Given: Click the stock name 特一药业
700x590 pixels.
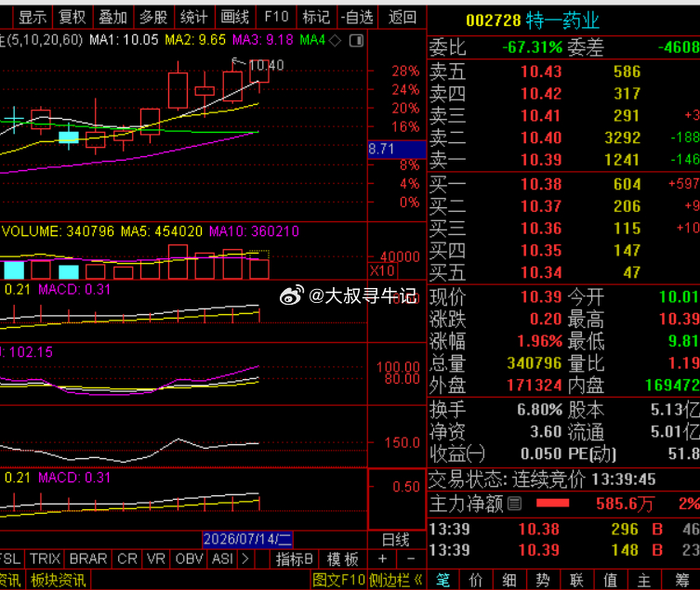Looking at the screenshot, I should 562,20.
